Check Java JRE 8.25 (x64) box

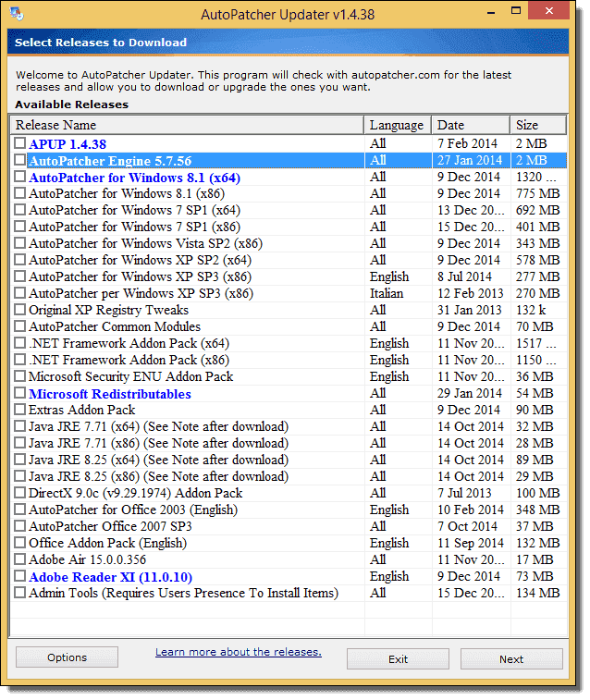(19, 460)
